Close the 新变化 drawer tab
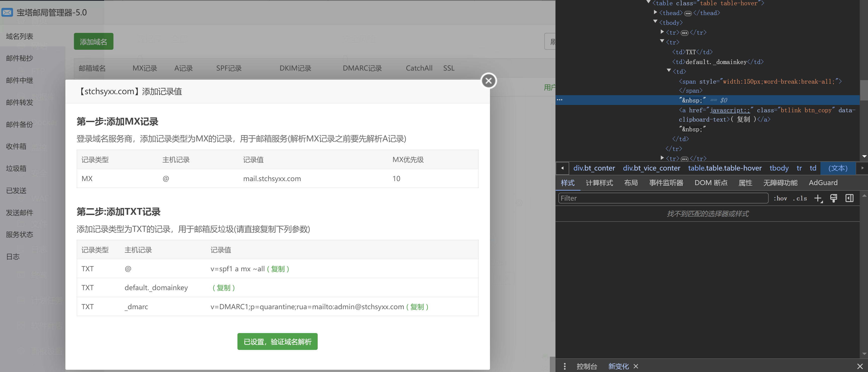 click(x=636, y=366)
